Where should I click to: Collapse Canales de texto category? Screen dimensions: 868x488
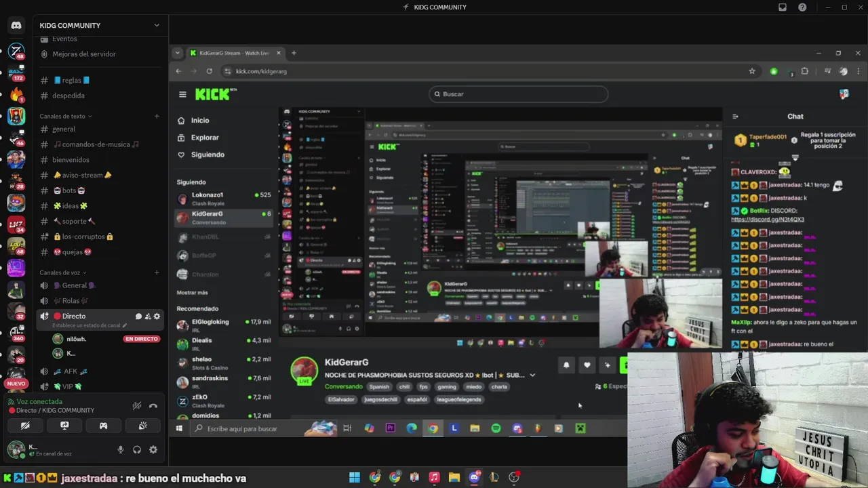click(65, 117)
